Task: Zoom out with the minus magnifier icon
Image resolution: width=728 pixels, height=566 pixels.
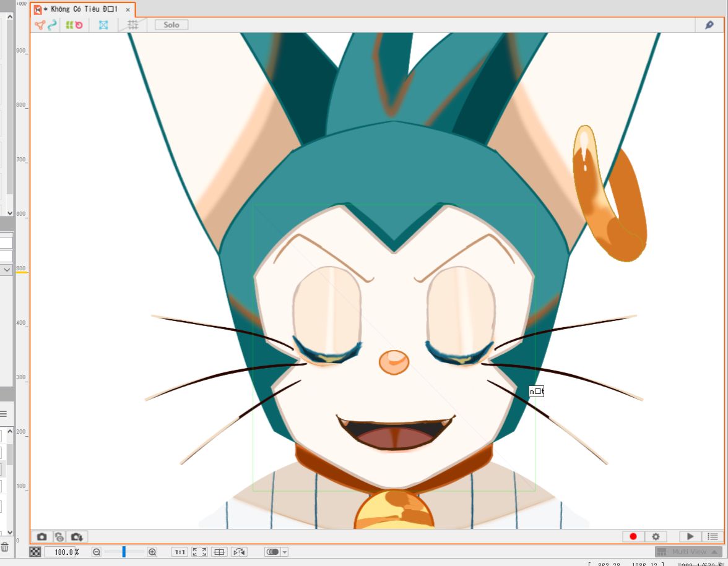Action: [96, 552]
